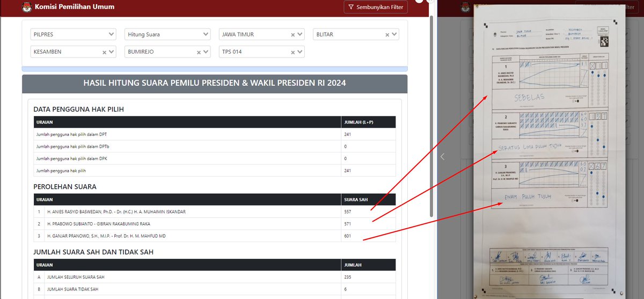This screenshot has width=644, height=299.
Task: Click the value 235 for total valid votes
Action: point(348,277)
